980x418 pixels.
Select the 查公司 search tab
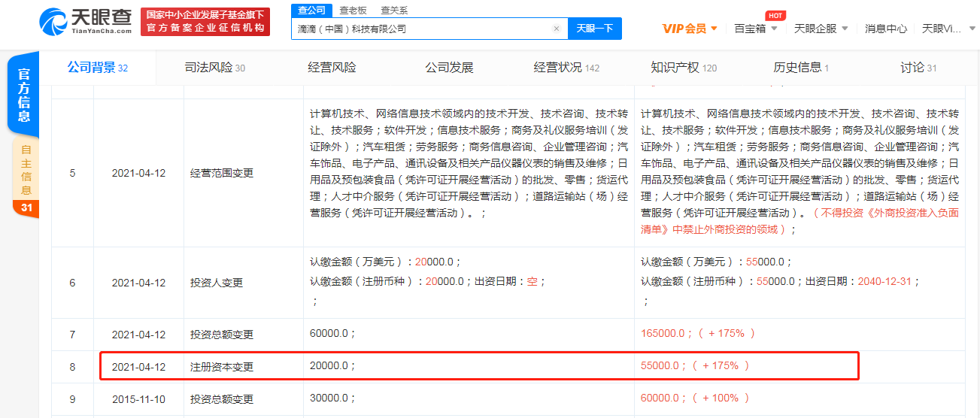(311, 10)
